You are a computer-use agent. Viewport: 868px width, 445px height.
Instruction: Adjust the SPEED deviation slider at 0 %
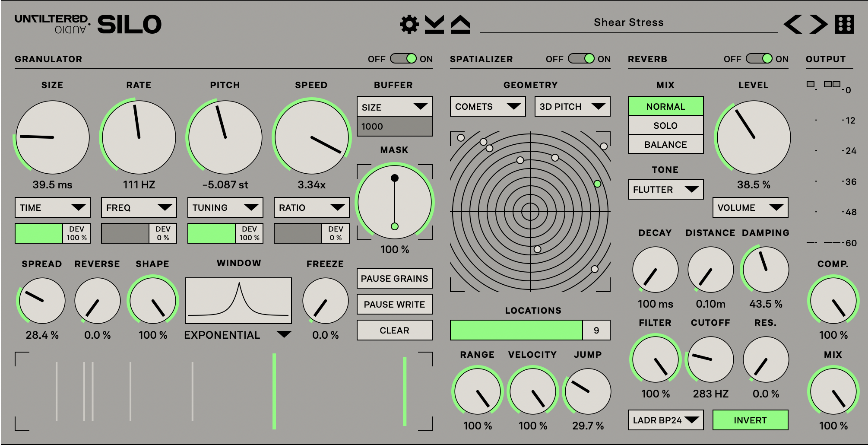point(312,233)
